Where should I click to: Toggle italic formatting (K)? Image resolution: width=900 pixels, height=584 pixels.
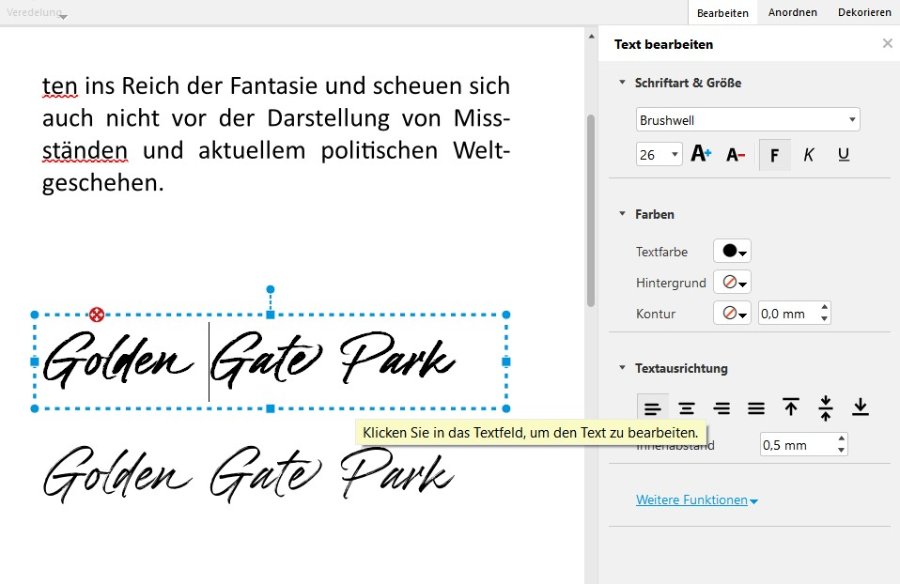(x=809, y=154)
